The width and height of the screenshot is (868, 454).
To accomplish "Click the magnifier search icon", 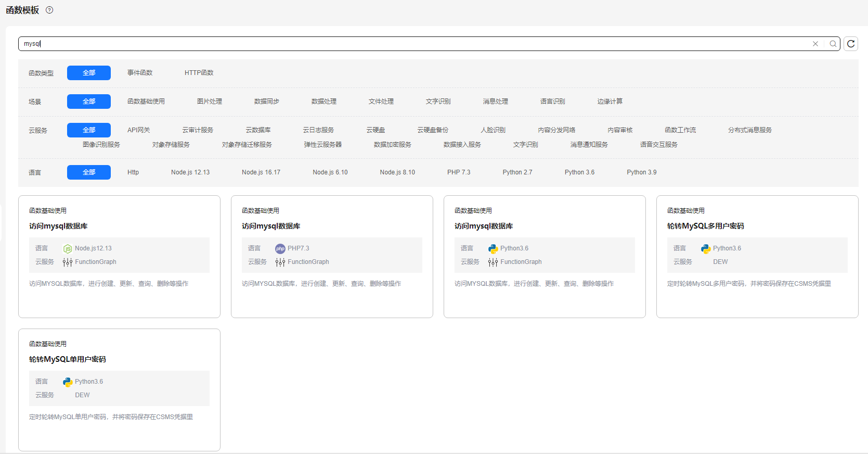I will point(833,44).
